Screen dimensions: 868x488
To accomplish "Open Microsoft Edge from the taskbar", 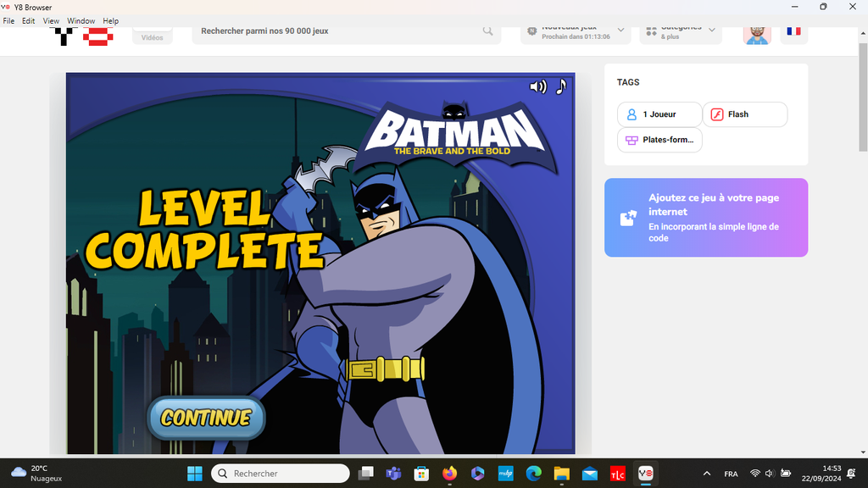I will (x=533, y=474).
